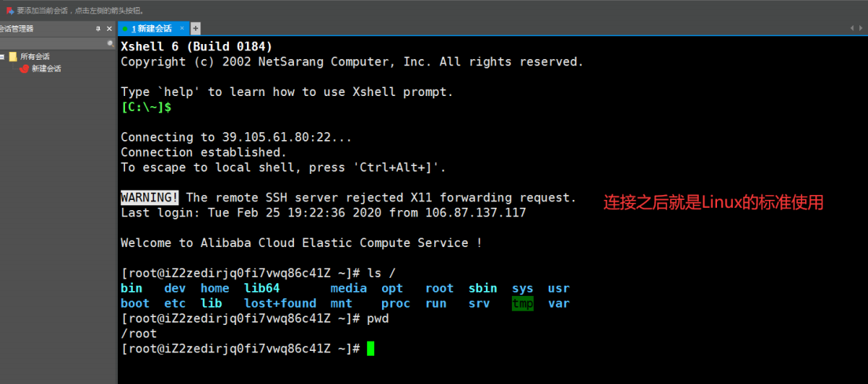
Task: Close the 新建会话 tab
Action: 183,28
